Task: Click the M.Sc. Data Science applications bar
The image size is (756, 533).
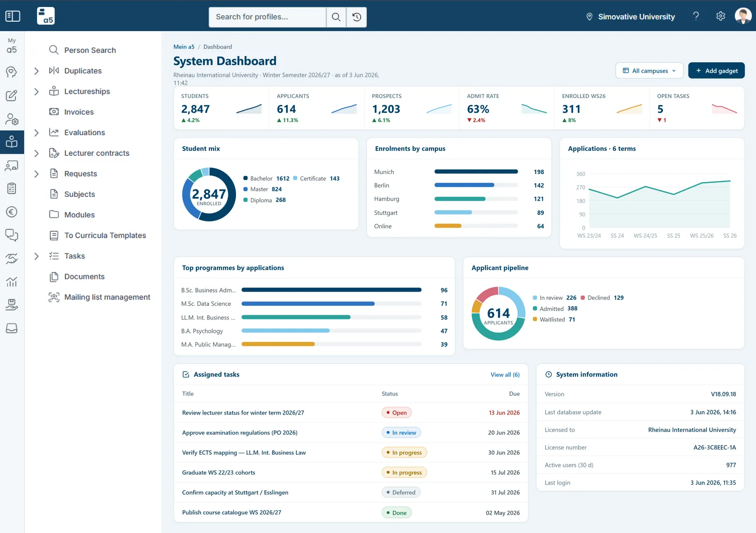Action: [332, 304]
